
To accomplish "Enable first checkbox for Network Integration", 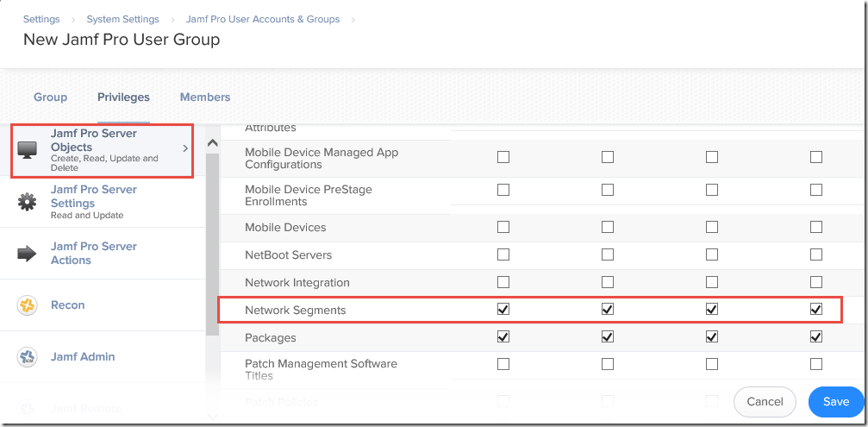I will pos(503,282).
